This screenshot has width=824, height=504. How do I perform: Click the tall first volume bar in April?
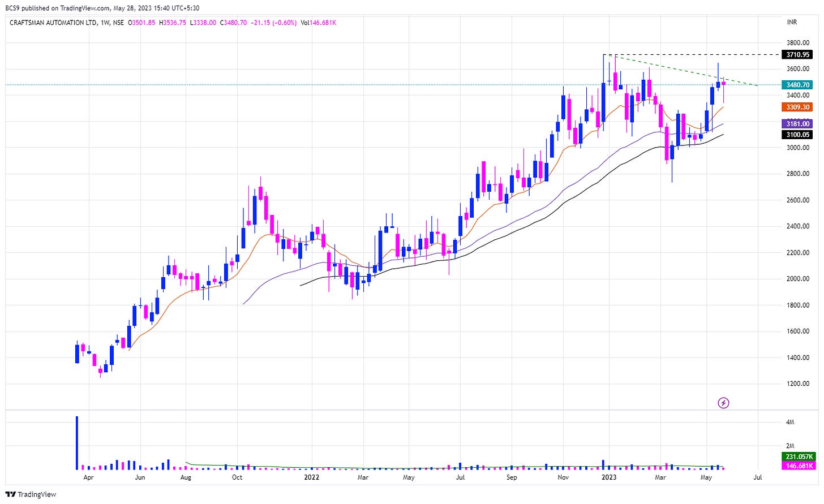(77, 443)
